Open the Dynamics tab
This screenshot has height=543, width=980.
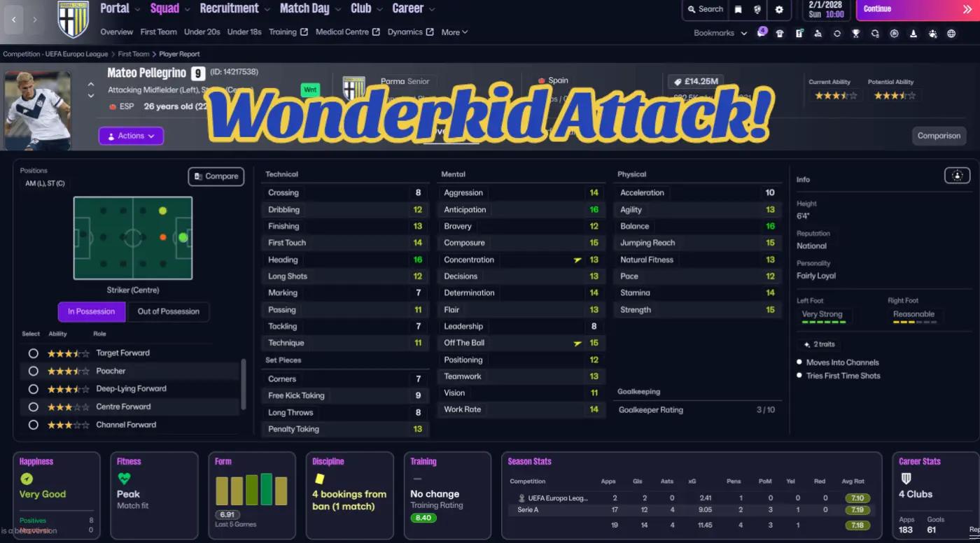(411, 32)
